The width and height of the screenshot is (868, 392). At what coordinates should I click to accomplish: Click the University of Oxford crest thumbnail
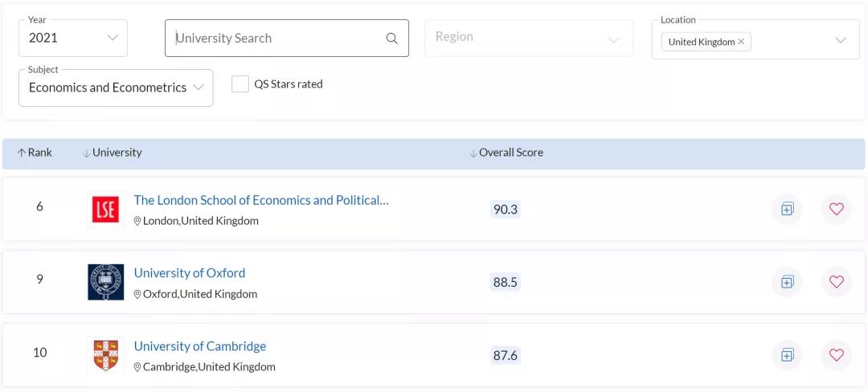[106, 282]
